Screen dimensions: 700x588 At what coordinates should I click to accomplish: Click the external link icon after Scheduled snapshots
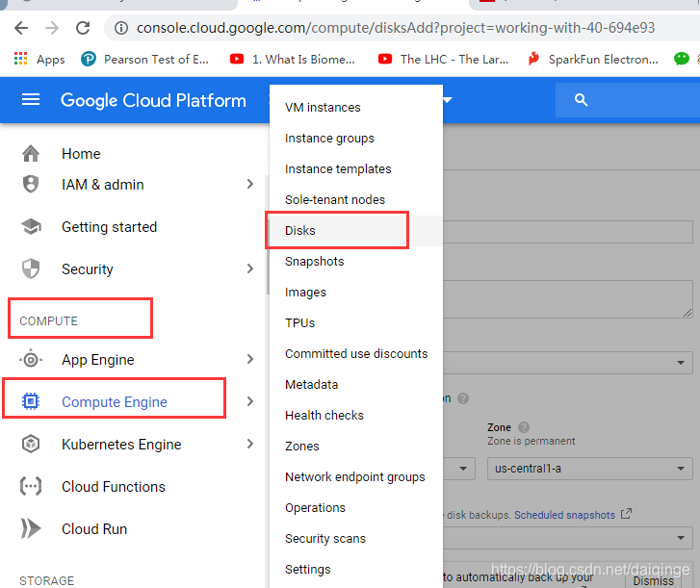(x=626, y=514)
